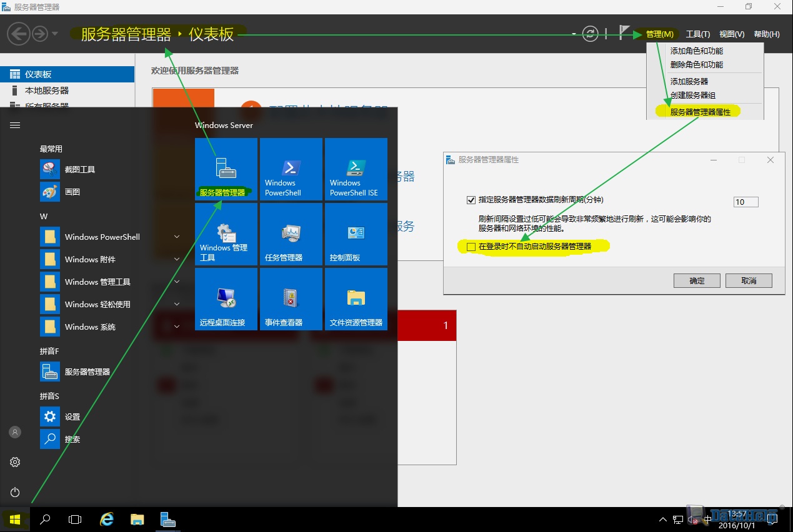Click the Windows Server tile group title
Screen dimensions: 793x532
[x=224, y=126]
